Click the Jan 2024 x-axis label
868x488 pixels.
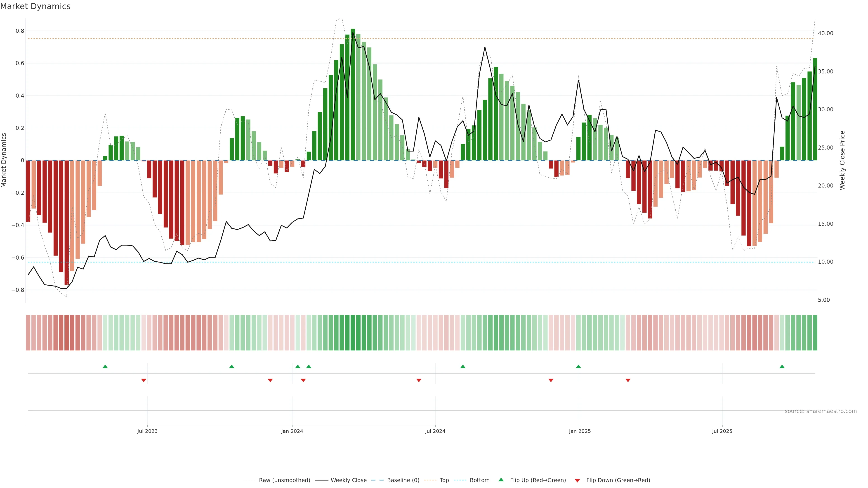click(x=292, y=431)
